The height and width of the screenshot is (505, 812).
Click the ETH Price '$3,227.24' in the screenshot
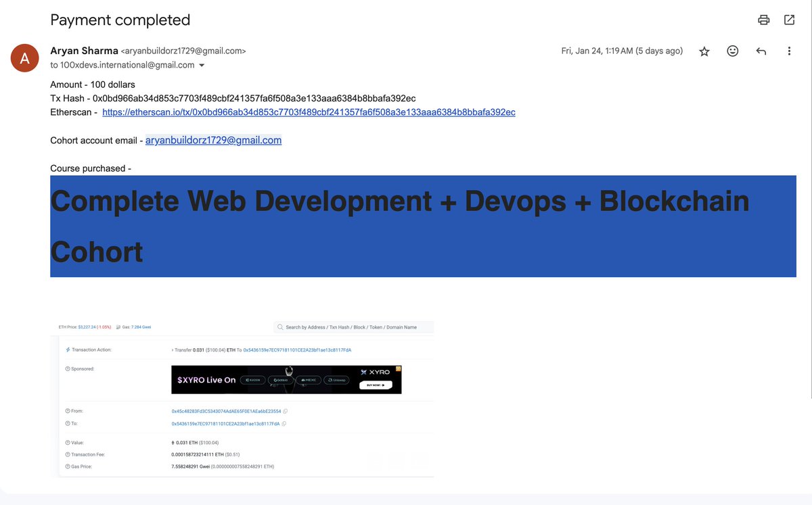[x=89, y=327]
